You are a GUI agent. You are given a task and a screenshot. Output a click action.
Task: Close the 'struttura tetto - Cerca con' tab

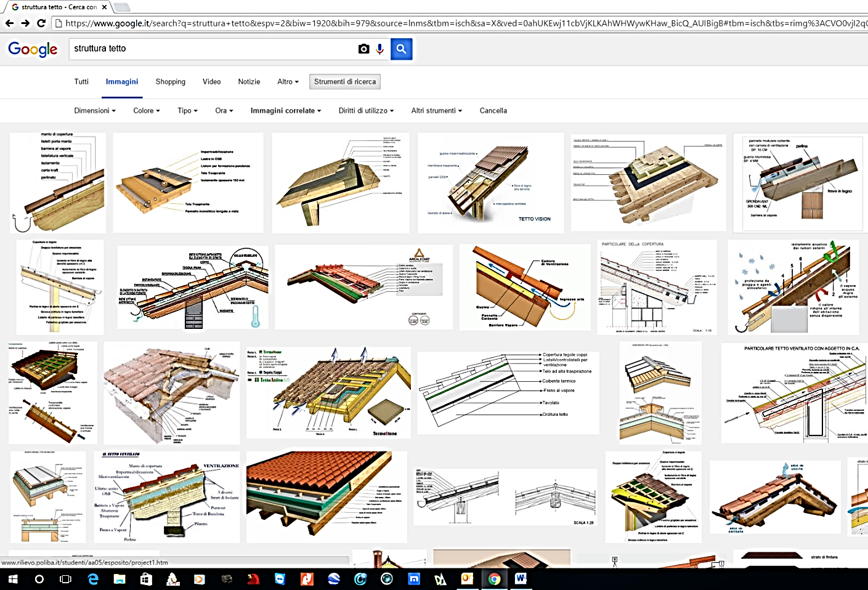pos(105,7)
